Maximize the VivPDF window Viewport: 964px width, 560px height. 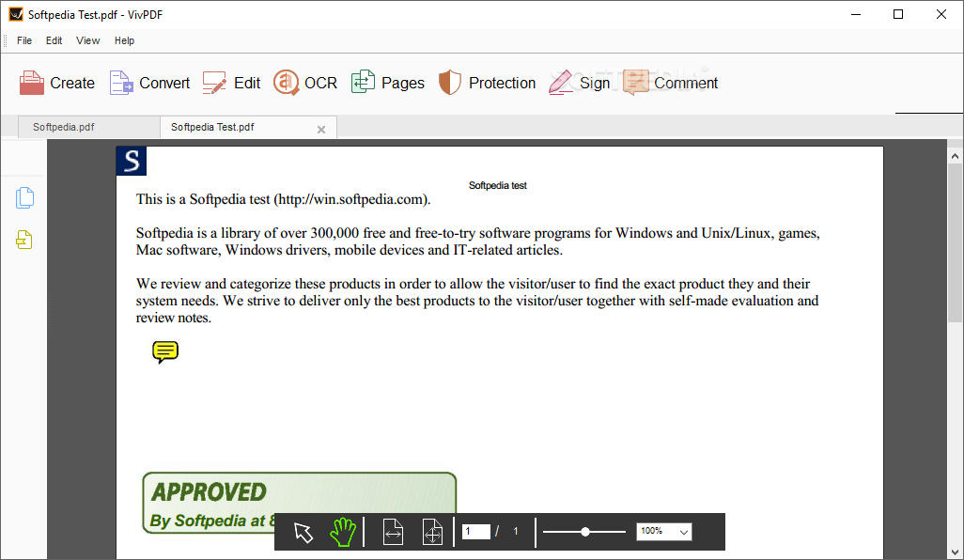[x=898, y=14]
